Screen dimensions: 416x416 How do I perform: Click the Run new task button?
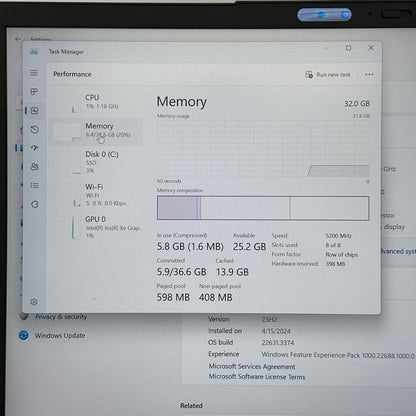[x=328, y=75]
